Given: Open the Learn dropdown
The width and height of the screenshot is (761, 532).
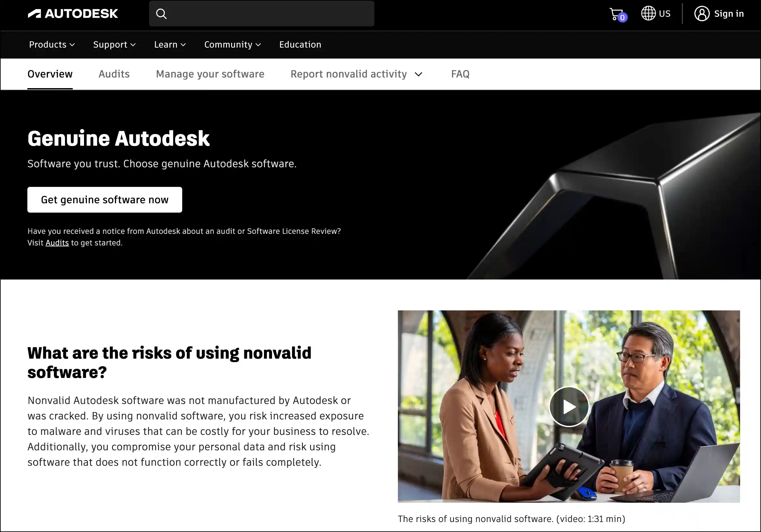Looking at the screenshot, I should coord(170,44).
